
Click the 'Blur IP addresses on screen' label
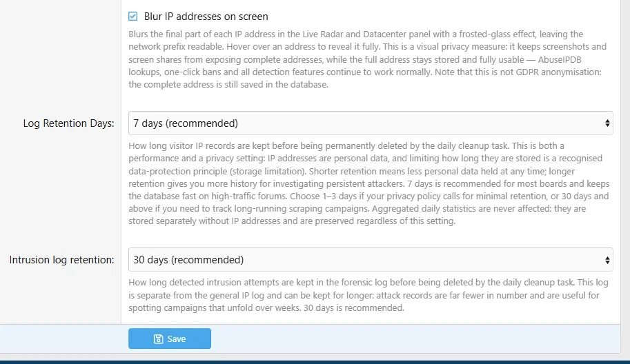206,17
